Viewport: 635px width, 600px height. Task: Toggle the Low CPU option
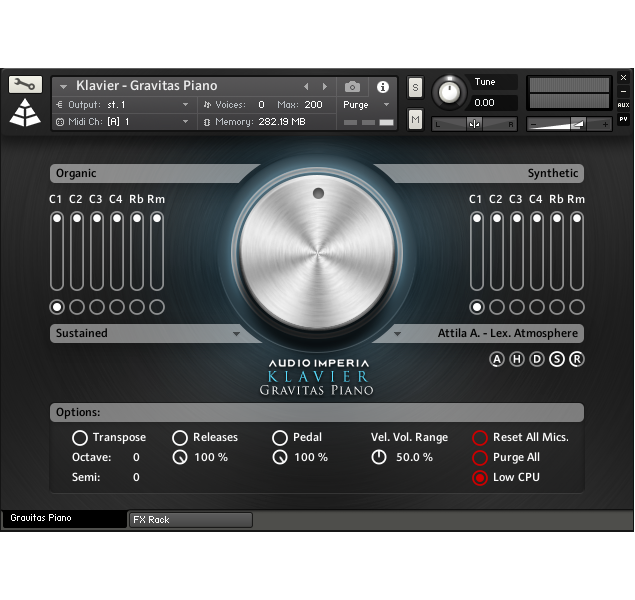(x=480, y=478)
